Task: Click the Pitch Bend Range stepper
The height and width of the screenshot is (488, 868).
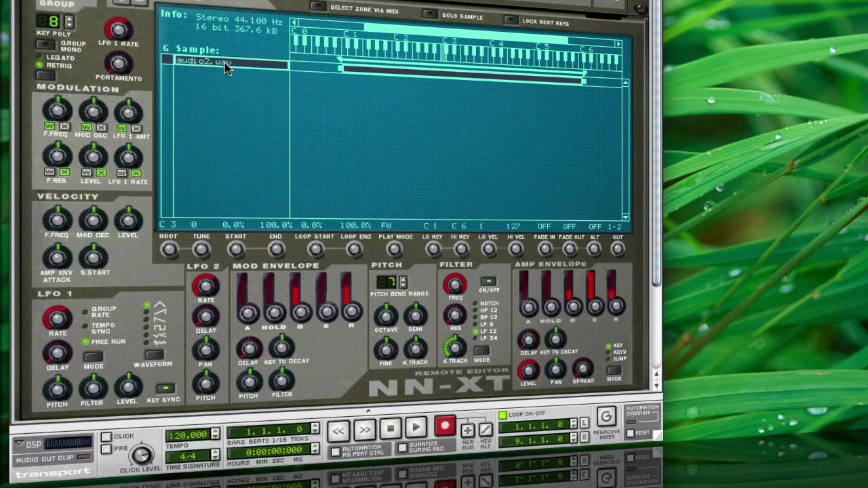Action: [x=403, y=282]
